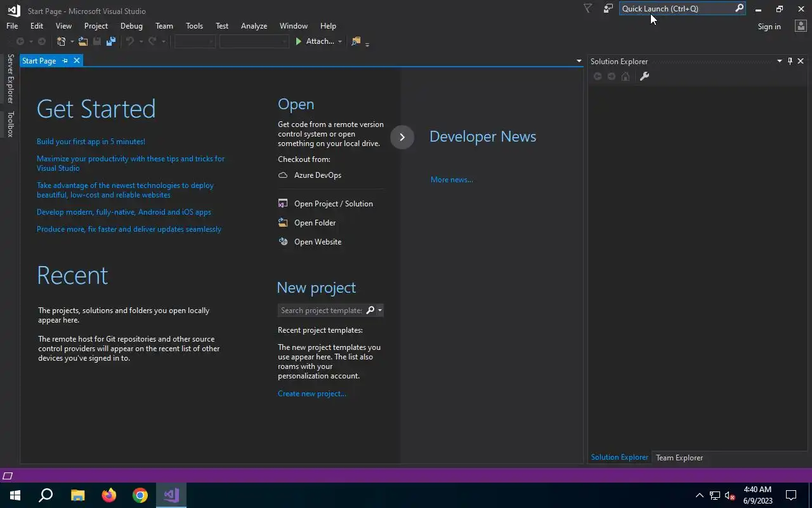Switch to Solution Explorer bottom tab
812x508 pixels.
pos(620,457)
